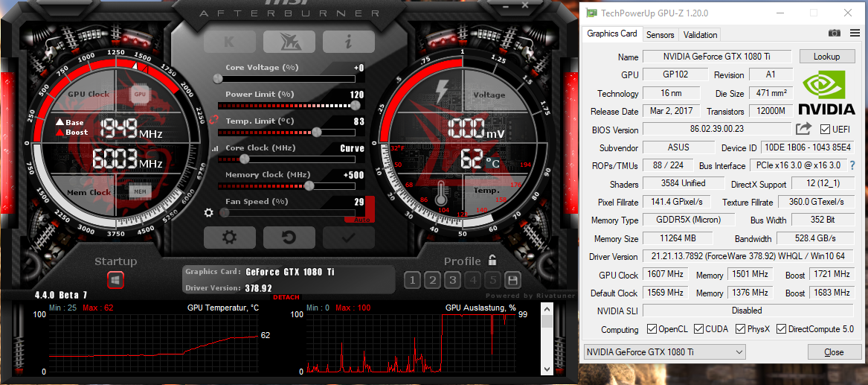Click the MEM chip icon on clock gauge
The image size is (868, 385).
[x=140, y=191]
